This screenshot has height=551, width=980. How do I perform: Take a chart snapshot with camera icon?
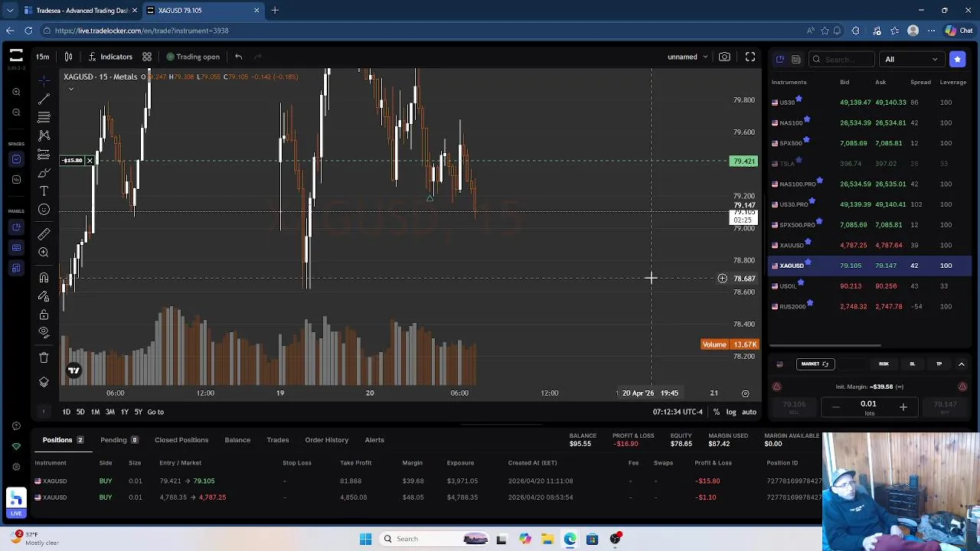tap(724, 57)
